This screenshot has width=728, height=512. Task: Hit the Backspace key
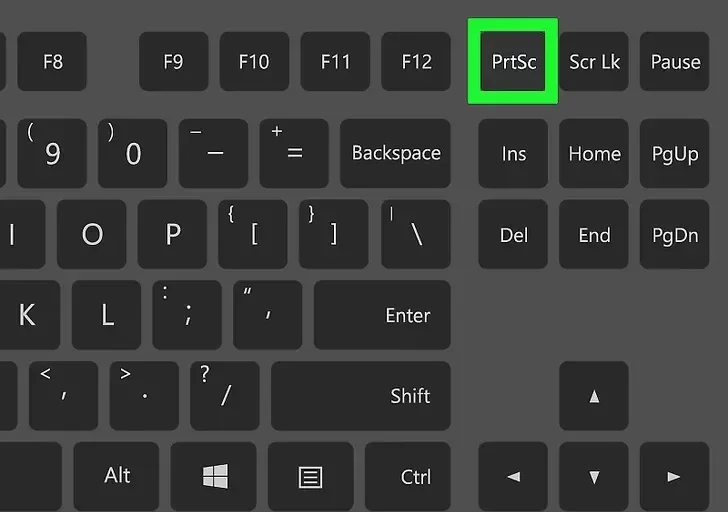pyautogui.click(x=395, y=153)
